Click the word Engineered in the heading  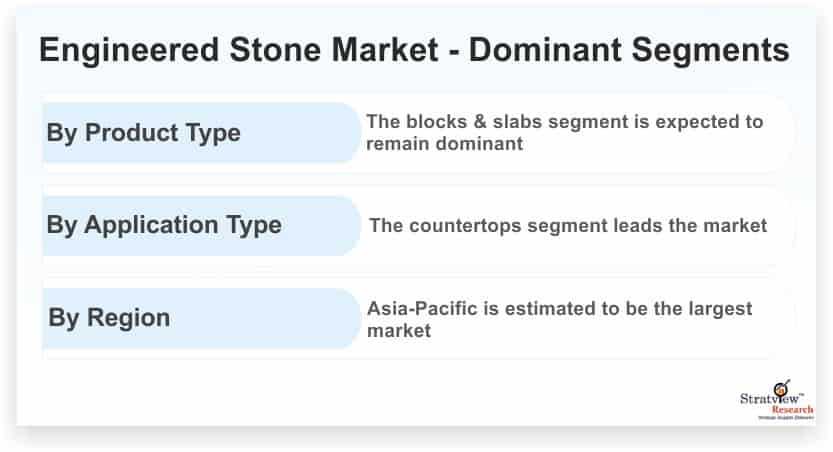129,50
